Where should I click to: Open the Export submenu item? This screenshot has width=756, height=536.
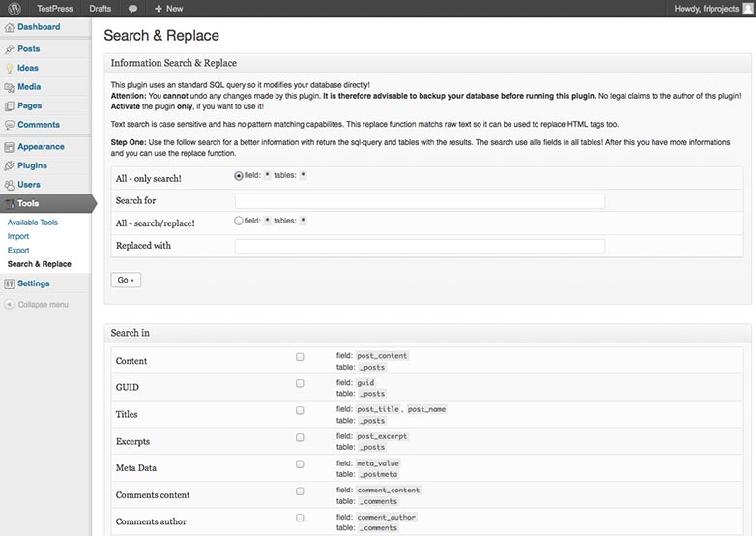(x=18, y=251)
